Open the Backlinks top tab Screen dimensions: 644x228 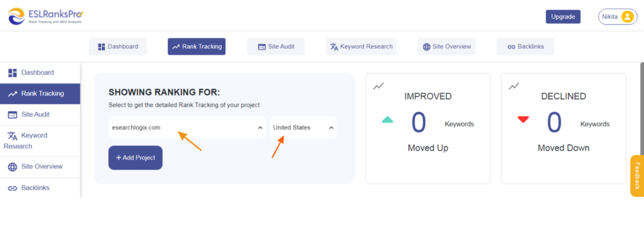(x=525, y=46)
